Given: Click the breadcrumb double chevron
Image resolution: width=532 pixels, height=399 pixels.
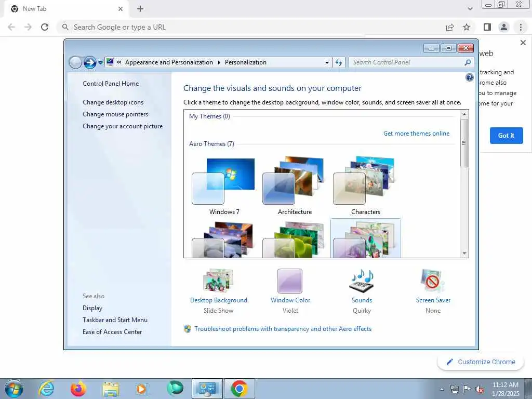Looking at the screenshot, I should (x=119, y=62).
